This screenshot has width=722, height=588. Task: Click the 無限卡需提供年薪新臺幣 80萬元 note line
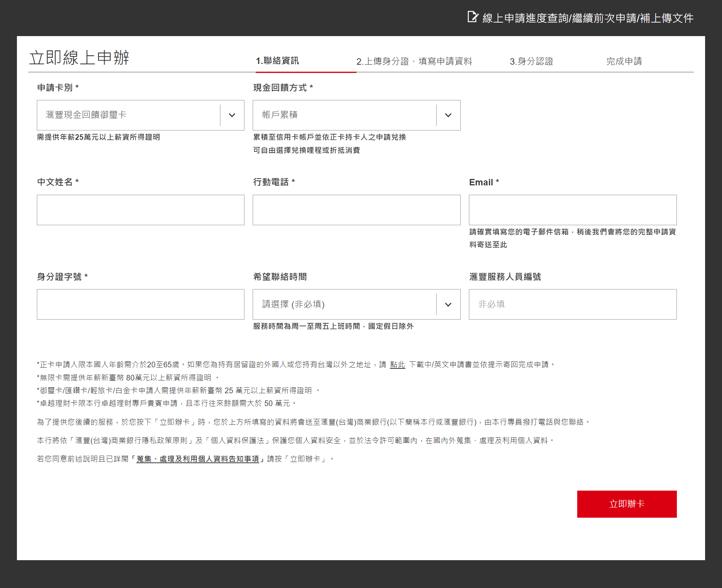pyautogui.click(x=128, y=377)
